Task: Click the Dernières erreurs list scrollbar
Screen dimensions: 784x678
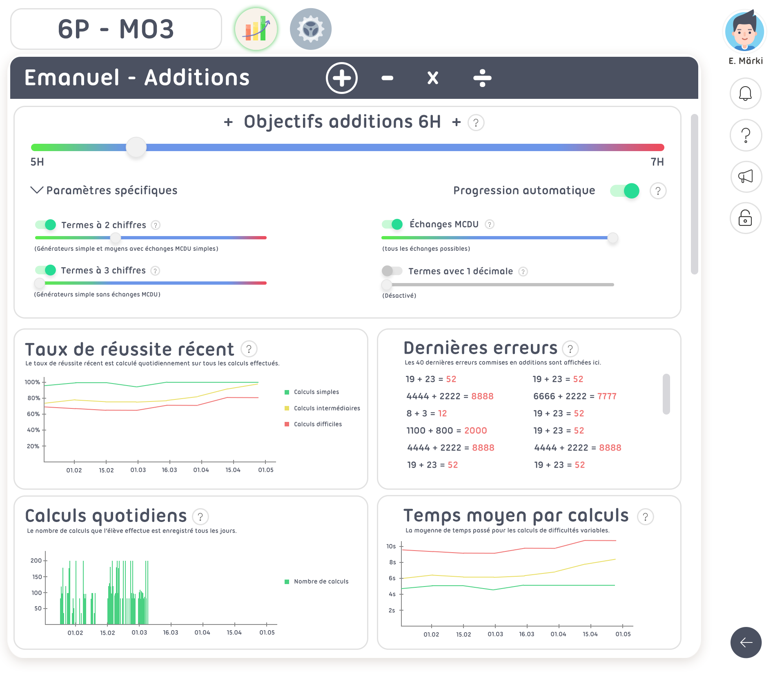Action: 666,394
